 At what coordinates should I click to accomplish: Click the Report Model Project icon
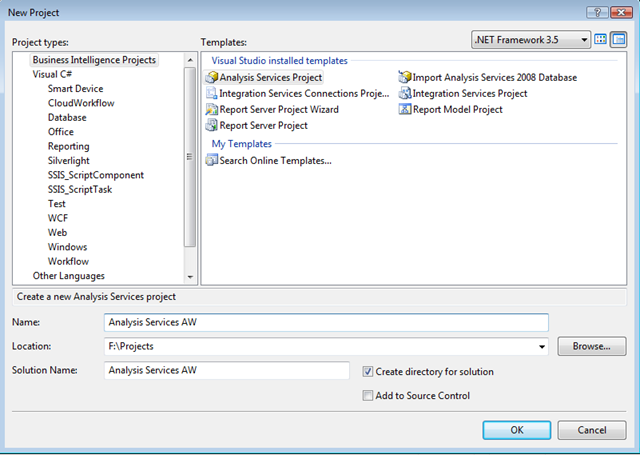tap(404, 109)
